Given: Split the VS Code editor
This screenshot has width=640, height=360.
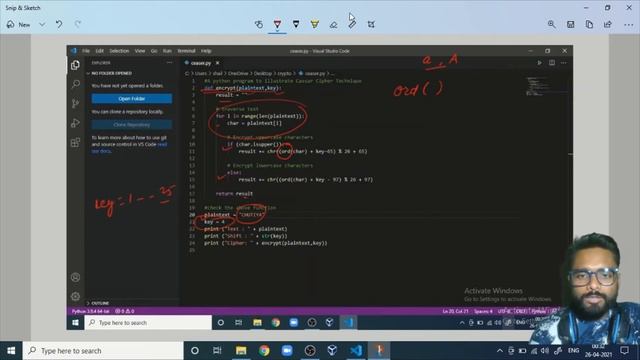Looking at the screenshot, I should tap(552, 63).
